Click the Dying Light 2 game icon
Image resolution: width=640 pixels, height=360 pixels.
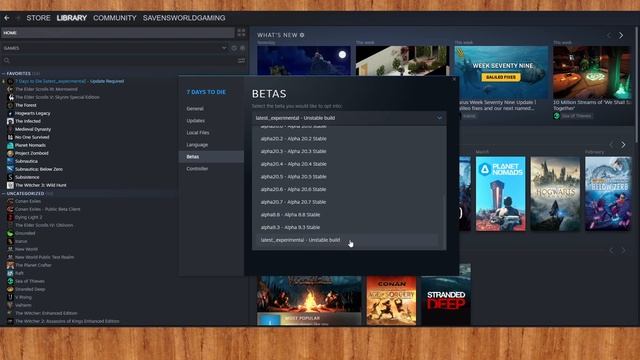tap(10, 217)
